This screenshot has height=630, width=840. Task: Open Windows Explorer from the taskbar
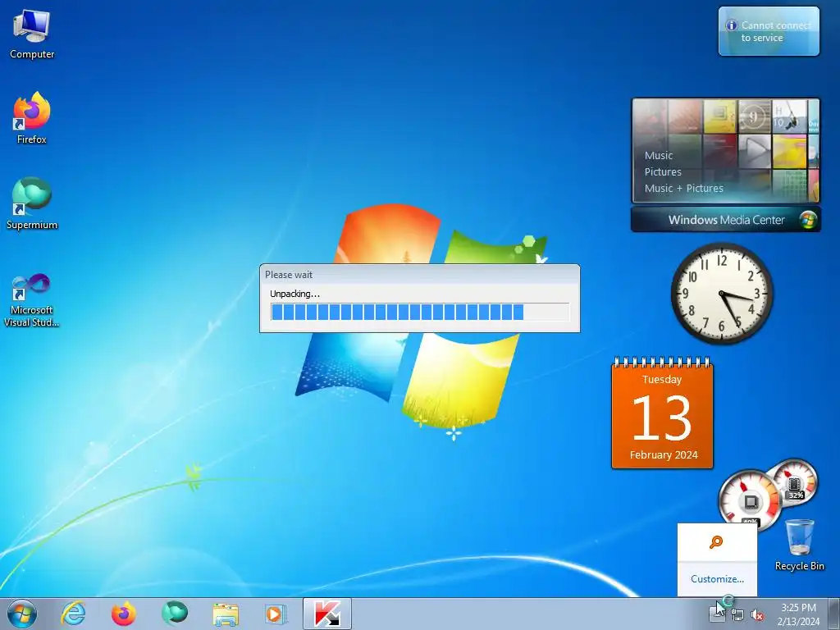226,614
